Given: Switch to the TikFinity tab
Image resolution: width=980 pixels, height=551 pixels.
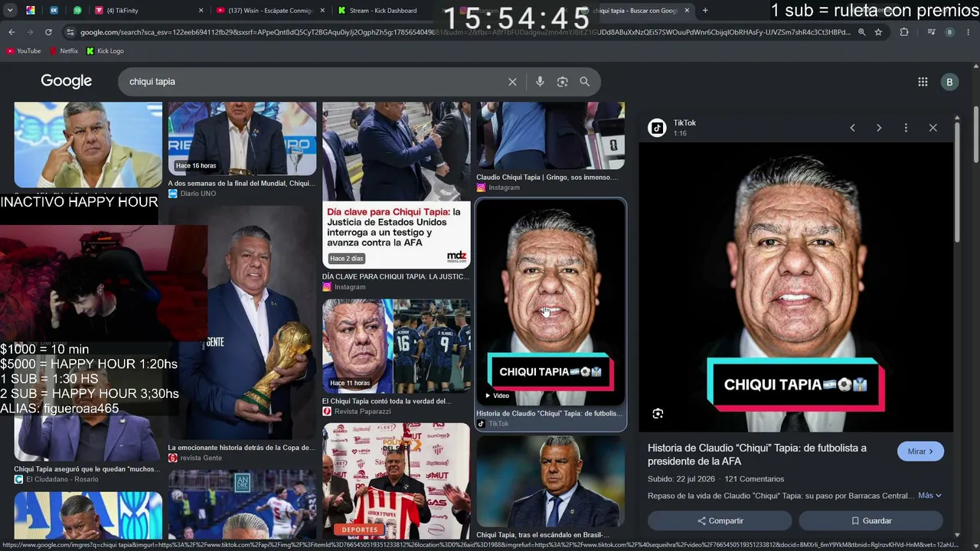Looking at the screenshot, I should click(x=150, y=11).
